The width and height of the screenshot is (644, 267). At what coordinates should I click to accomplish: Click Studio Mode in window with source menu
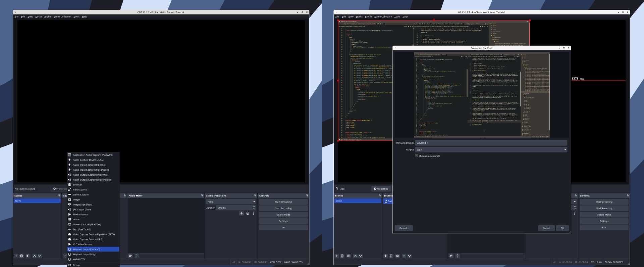283,215
